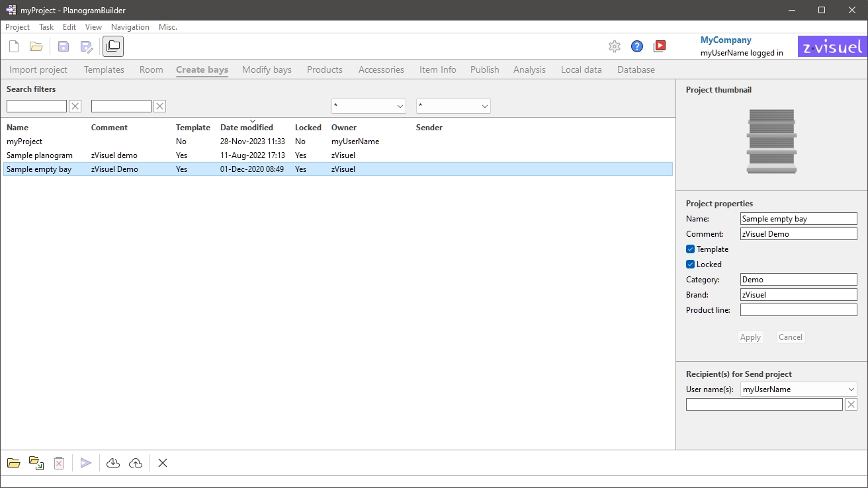Switch to the Database tab
Screen dimensions: 868x488
(x=636, y=69)
